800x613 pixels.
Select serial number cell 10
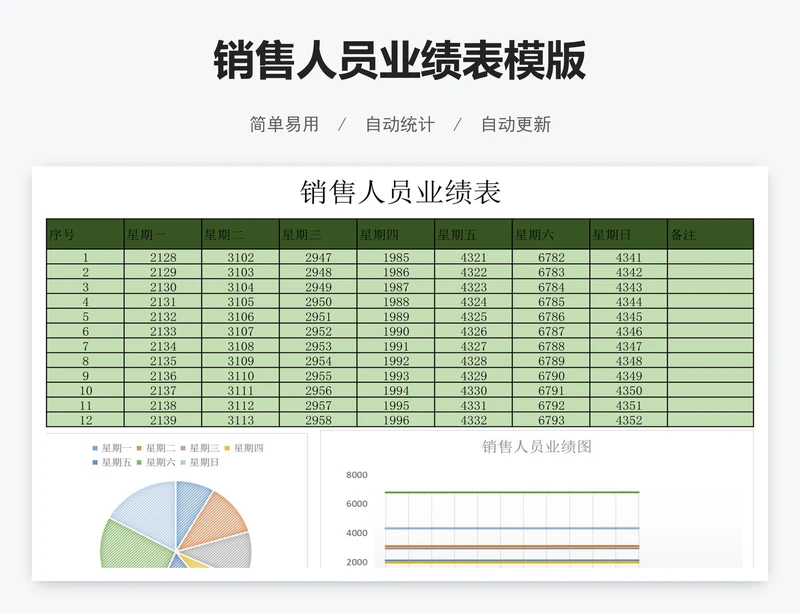click(x=85, y=390)
